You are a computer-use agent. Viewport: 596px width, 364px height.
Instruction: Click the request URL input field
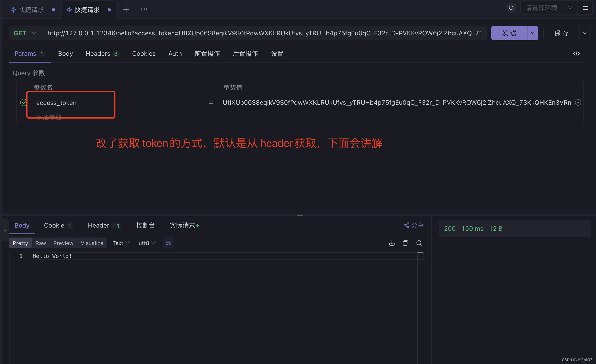(264, 33)
